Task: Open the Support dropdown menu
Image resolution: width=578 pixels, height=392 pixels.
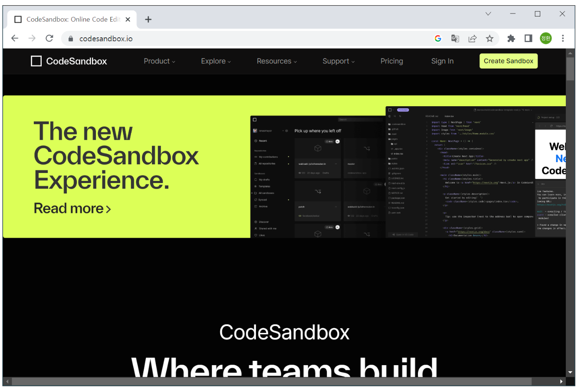Action: [338, 62]
